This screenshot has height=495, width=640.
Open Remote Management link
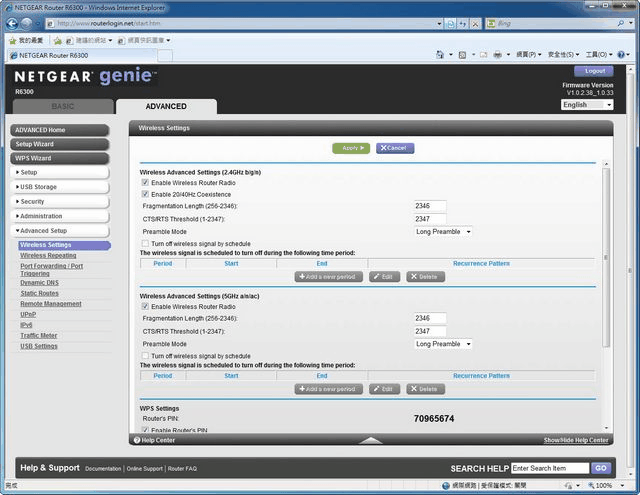51,304
